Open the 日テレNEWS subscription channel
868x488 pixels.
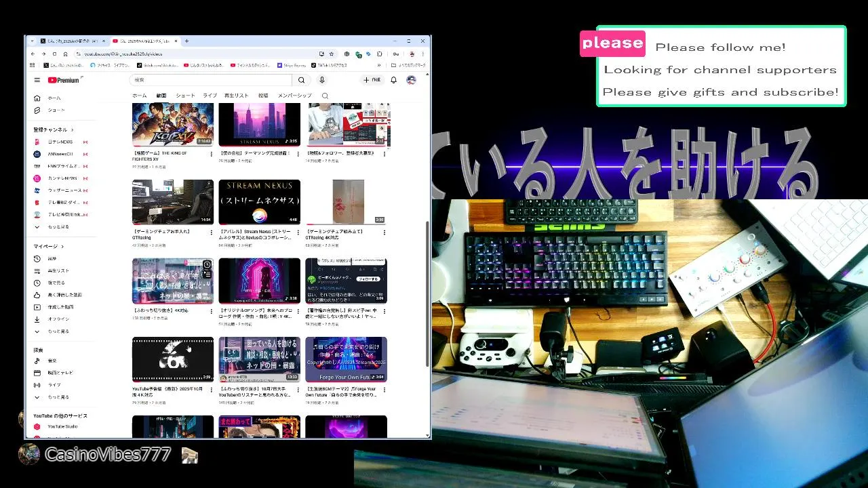pyautogui.click(x=61, y=142)
